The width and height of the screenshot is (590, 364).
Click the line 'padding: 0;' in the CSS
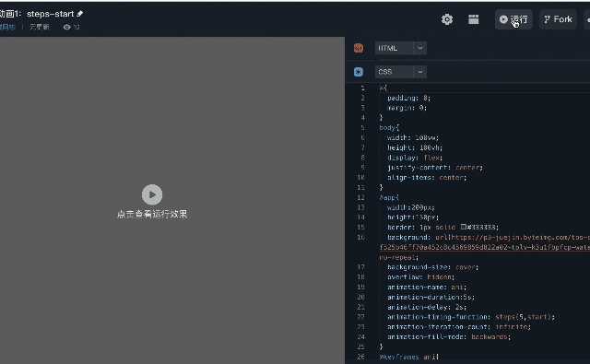point(408,98)
